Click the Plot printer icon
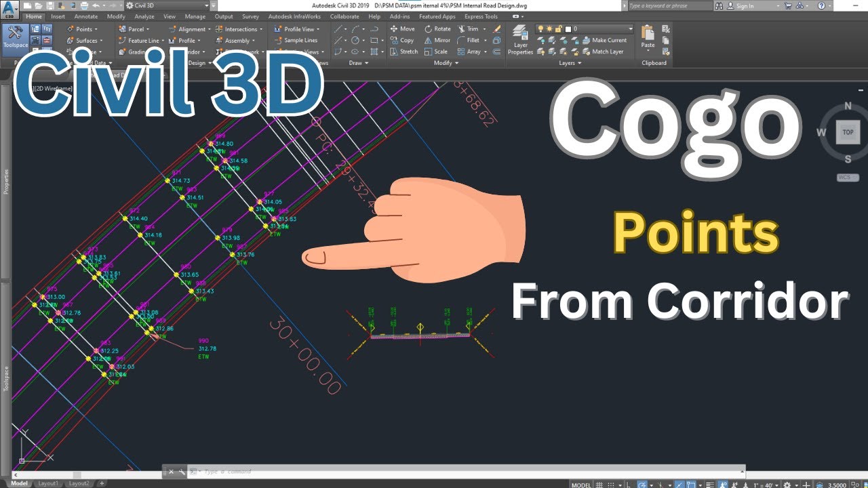The height and width of the screenshot is (488, 868). pos(83,5)
